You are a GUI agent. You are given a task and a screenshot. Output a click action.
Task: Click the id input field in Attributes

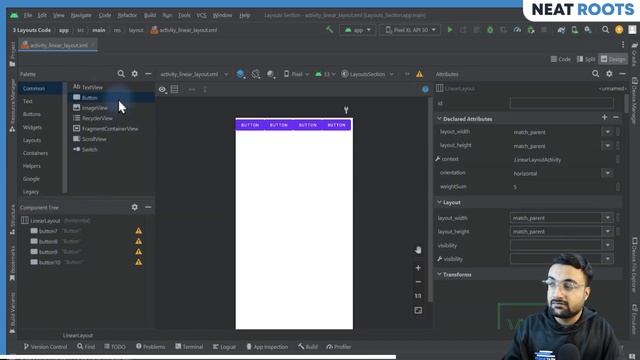point(562,103)
